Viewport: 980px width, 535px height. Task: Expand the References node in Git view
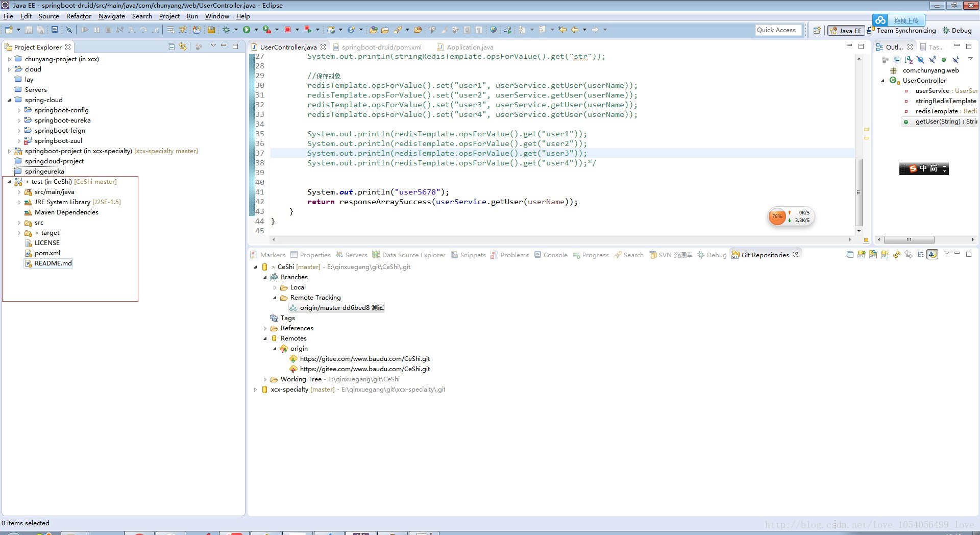click(265, 328)
